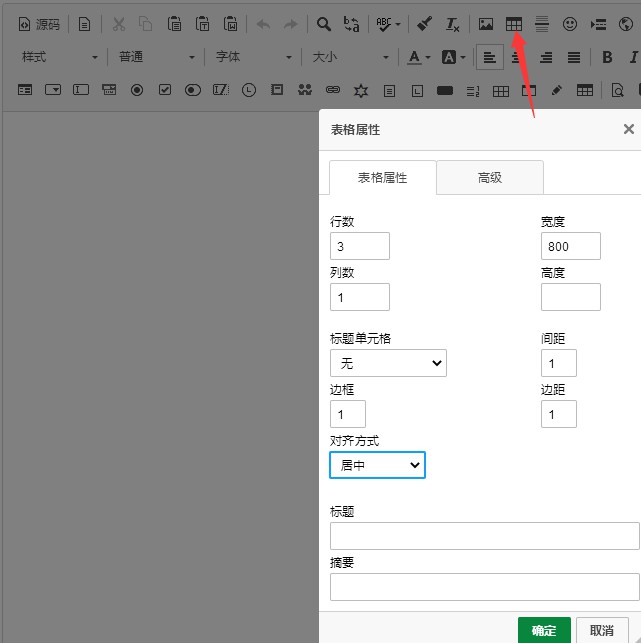Click the clock time field icon

pos(249,90)
